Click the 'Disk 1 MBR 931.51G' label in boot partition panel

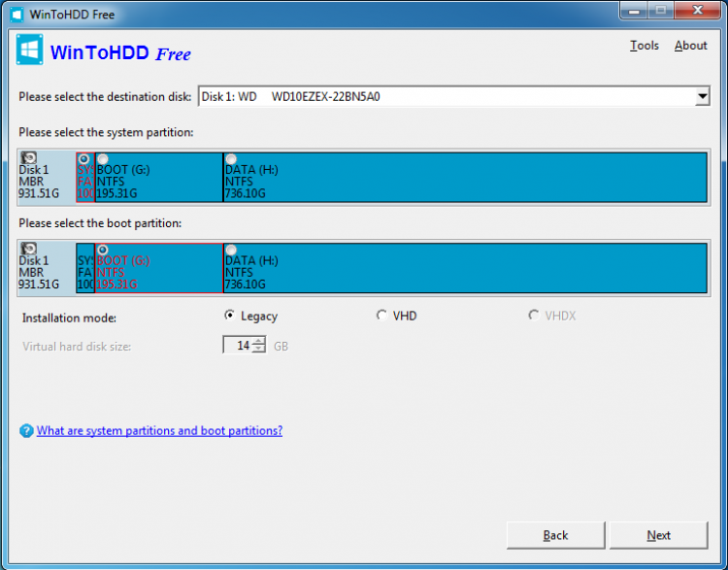point(39,273)
